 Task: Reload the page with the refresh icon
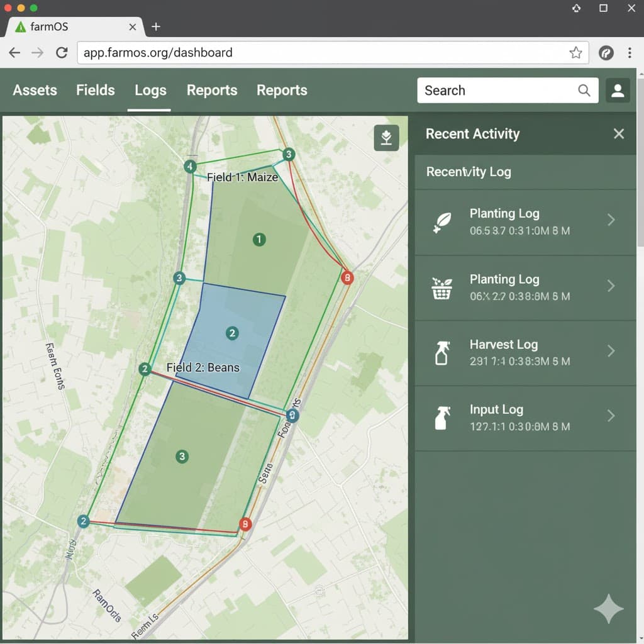point(62,53)
